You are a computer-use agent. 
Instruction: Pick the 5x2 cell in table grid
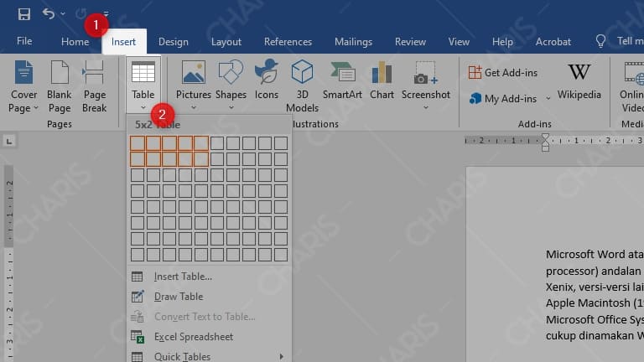[x=201, y=159]
